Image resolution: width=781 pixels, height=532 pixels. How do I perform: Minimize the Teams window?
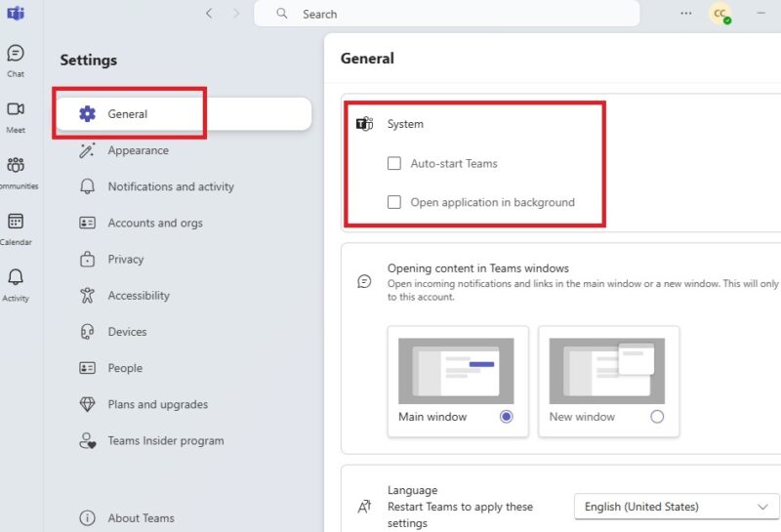click(x=760, y=13)
